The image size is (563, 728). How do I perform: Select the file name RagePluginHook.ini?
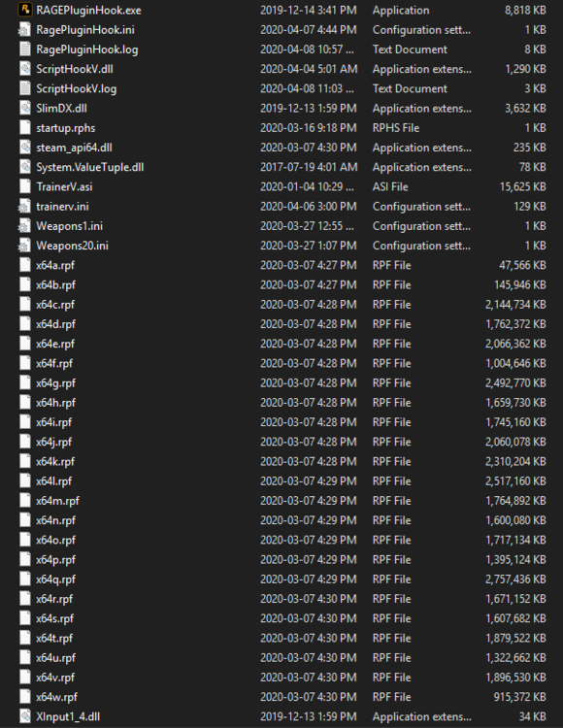(85, 30)
